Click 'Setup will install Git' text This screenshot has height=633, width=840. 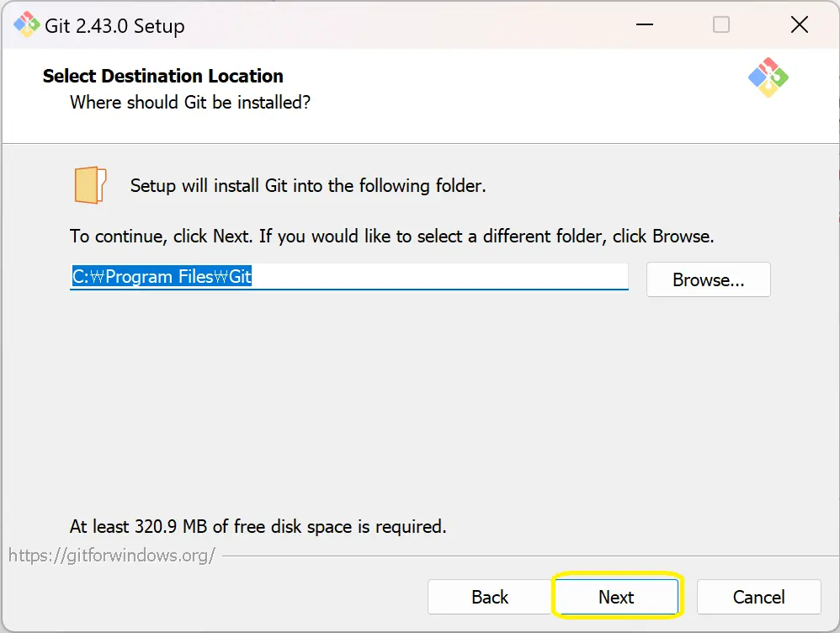pyautogui.click(x=308, y=185)
